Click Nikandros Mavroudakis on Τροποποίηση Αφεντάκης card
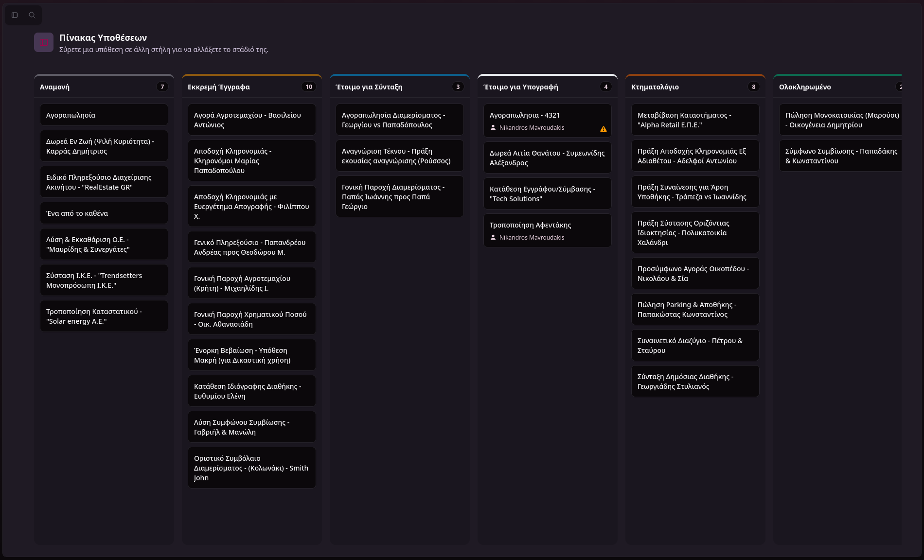924x560 pixels. (532, 237)
